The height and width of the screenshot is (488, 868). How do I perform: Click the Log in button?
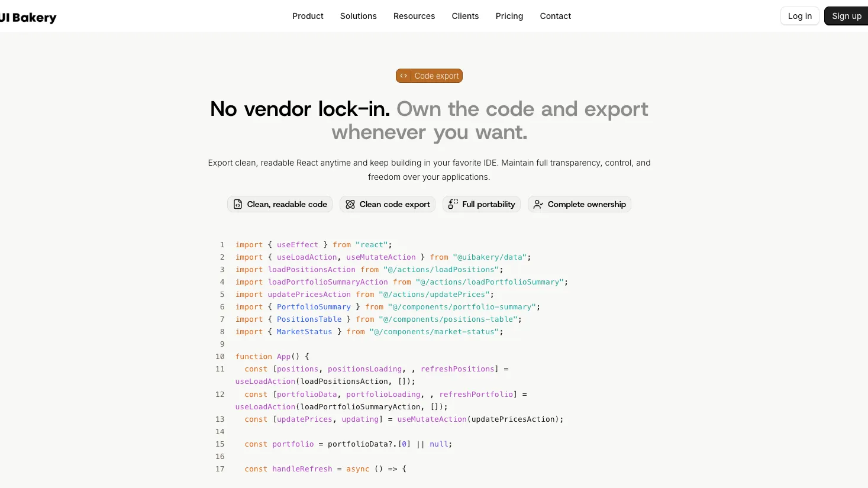coord(800,16)
